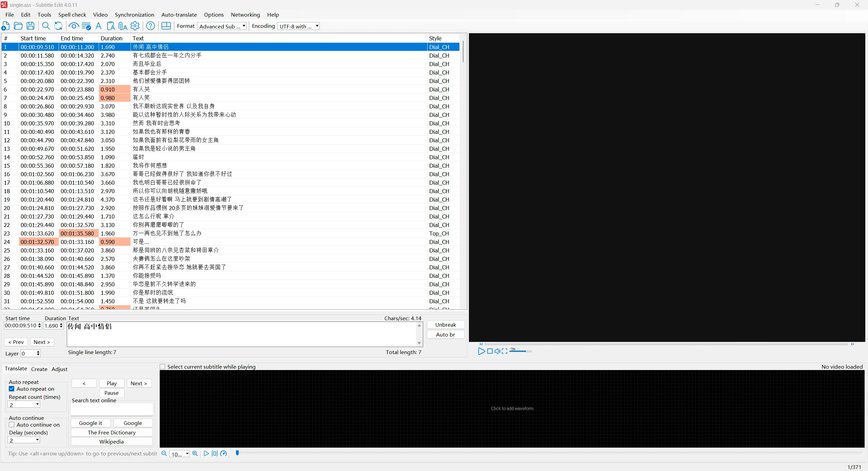Stop video with the square stop icon
Screen dimensions: 868x471
490,351
